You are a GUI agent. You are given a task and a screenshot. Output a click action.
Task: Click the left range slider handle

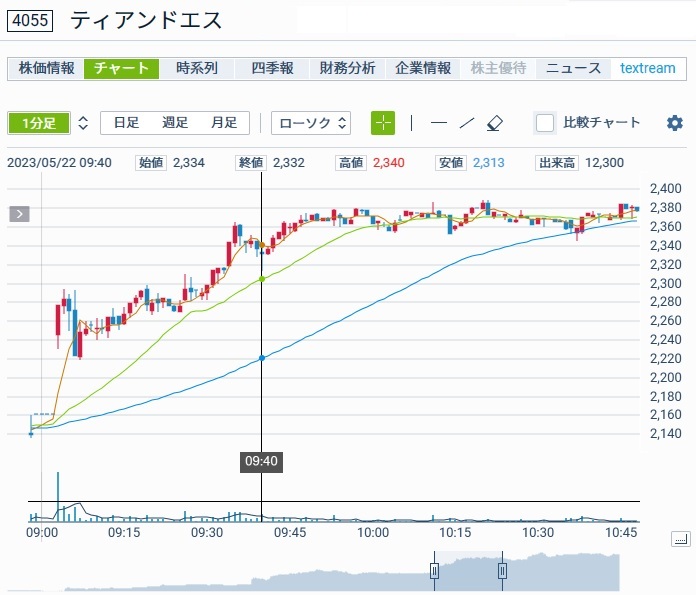coord(435,571)
